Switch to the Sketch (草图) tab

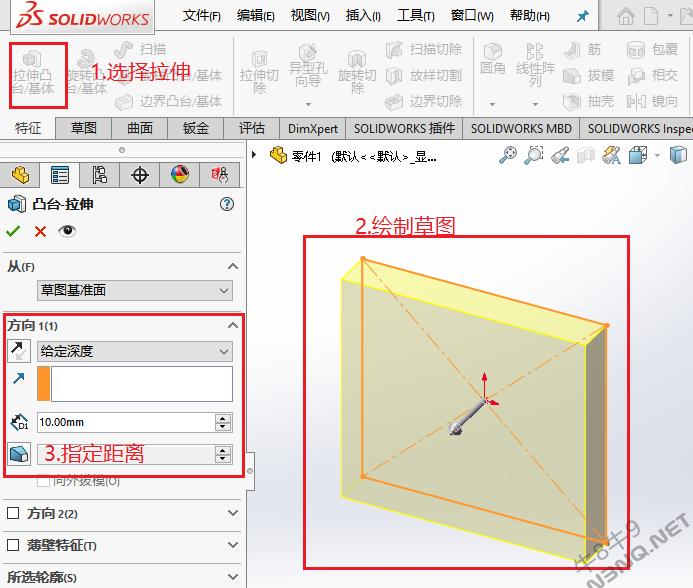point(84,128)
